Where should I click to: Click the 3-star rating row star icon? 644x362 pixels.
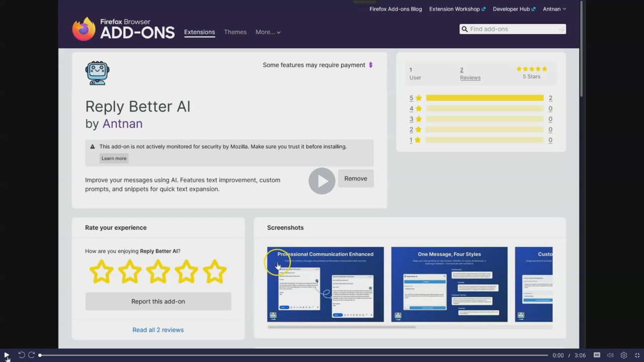(419, 119)
